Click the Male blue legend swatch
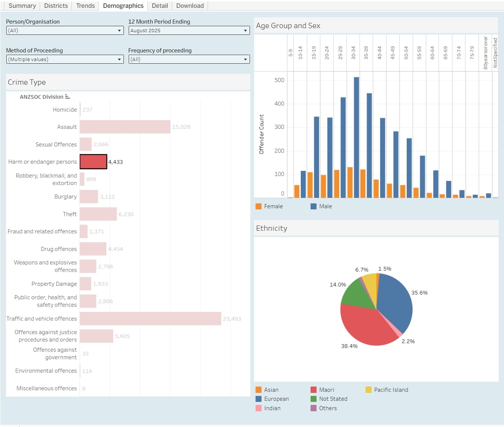 point(314,206)
